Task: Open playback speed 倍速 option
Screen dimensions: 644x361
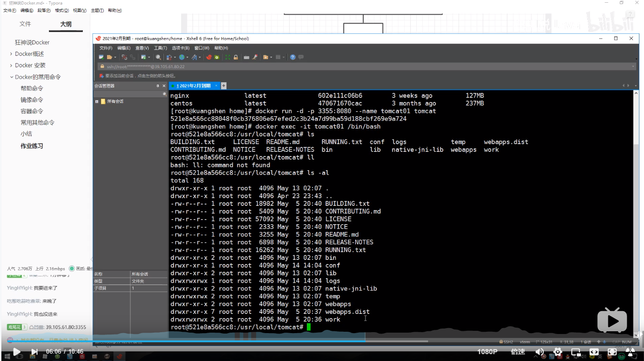Action: 518,351
